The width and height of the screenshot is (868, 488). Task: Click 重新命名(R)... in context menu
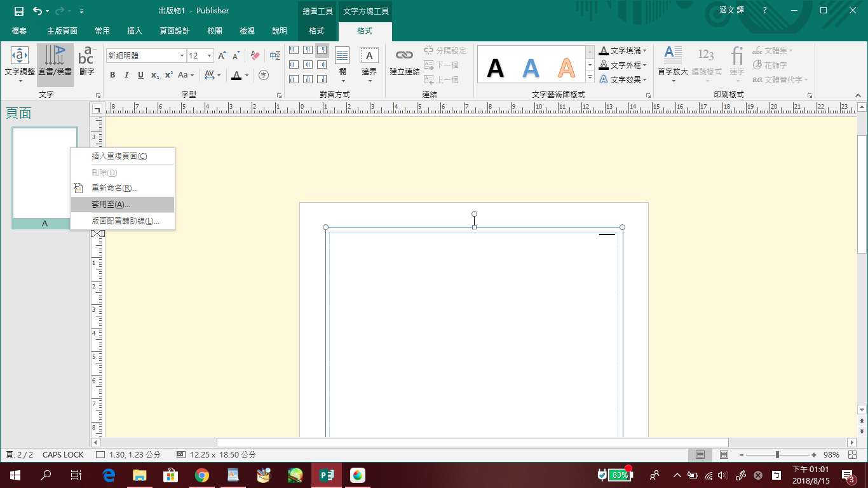pos(114,188)
